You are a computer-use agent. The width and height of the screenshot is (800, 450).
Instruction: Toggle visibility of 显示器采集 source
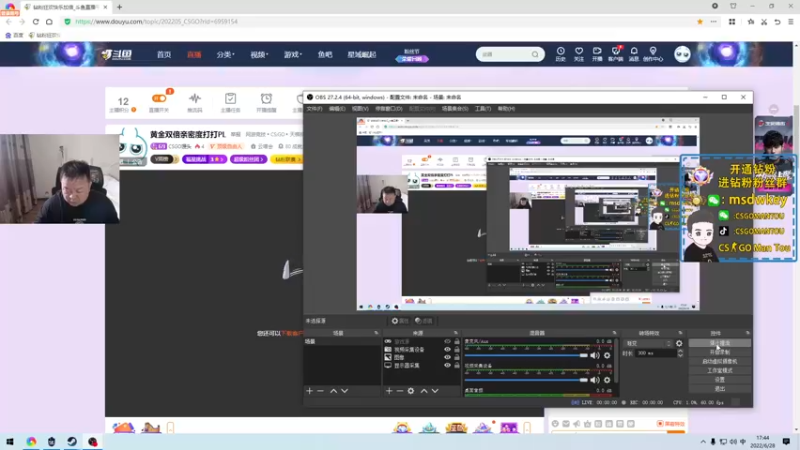click(x=447, y=365)
